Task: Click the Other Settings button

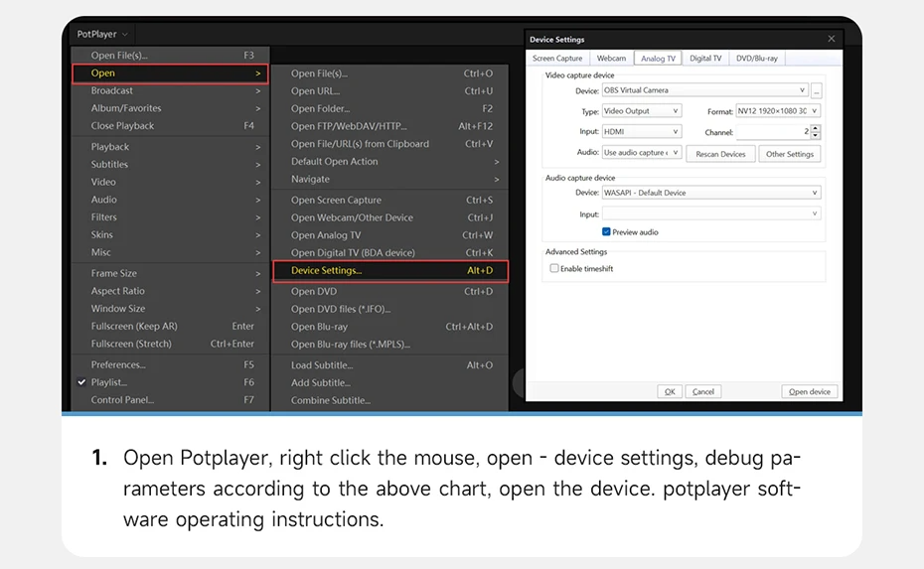Action: [x=790, y=154]
